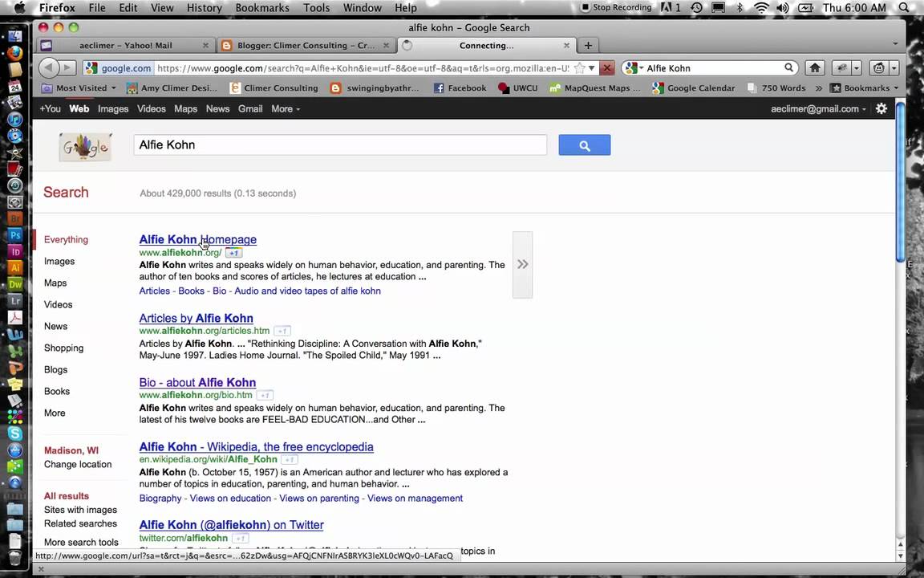
Task: Open Bio - about Alfie Kohn result
Action: [197, 383]
